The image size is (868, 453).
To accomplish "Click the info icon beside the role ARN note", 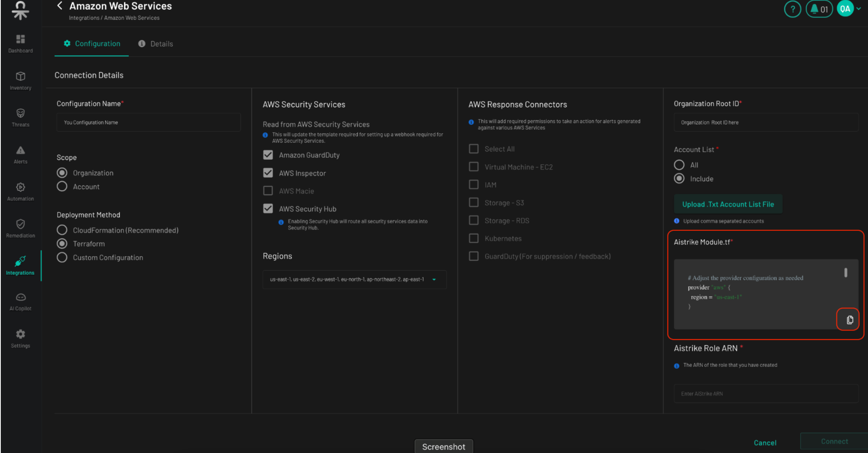I will 677,366.
